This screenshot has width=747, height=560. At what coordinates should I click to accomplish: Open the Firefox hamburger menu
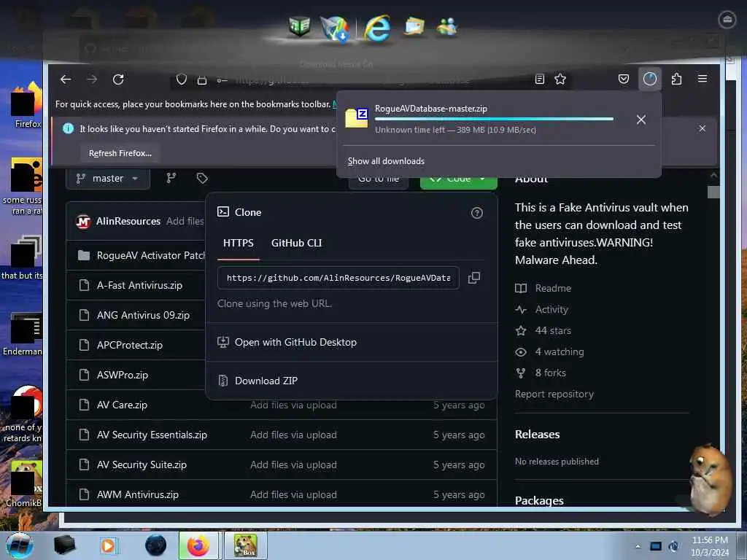[703, 79]
